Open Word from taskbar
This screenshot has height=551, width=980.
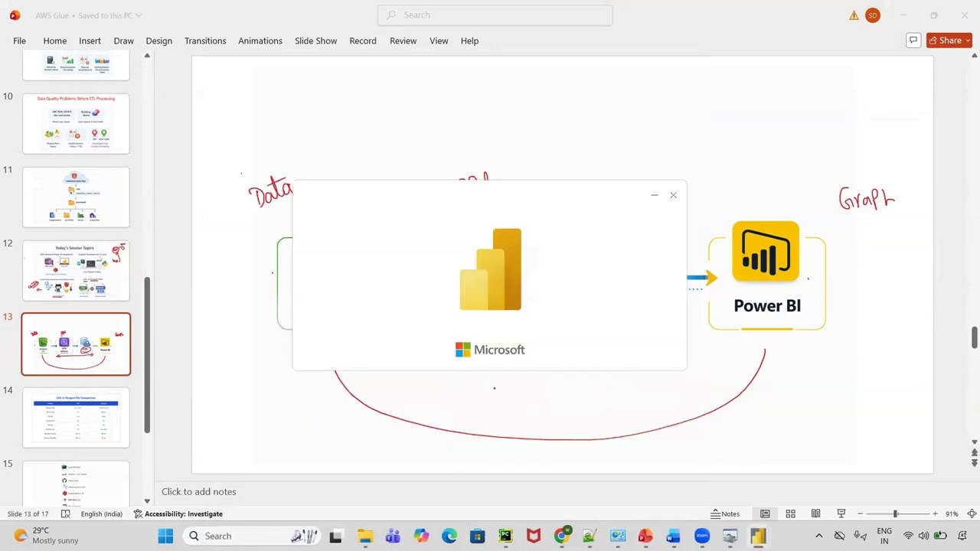click(x=674, y=536)
